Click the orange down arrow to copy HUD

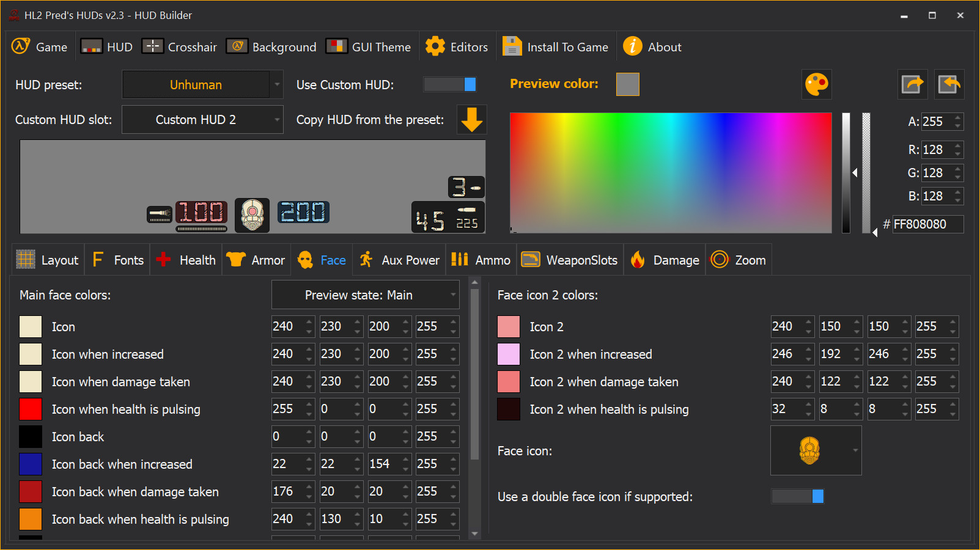click(x=471, y=120)
